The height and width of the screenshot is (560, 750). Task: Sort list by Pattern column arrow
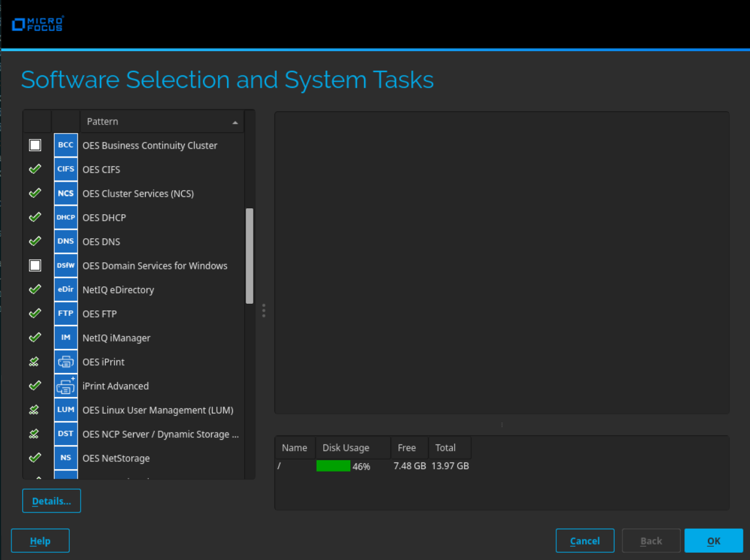pos(235,122)
